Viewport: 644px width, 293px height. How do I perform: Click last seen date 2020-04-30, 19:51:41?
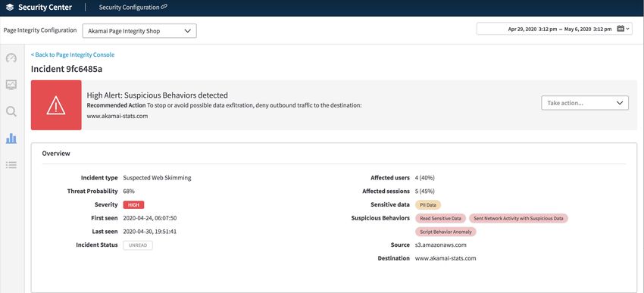click(x=149, y=232)
